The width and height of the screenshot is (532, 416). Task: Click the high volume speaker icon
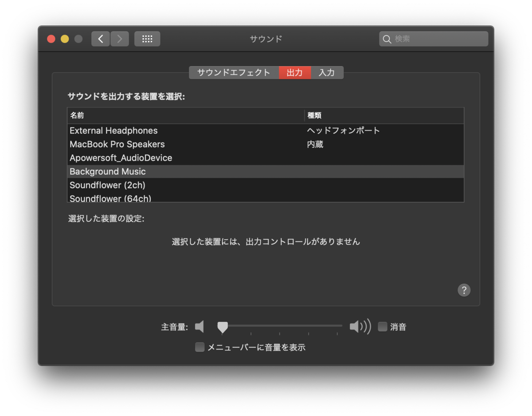tap(360, 326)
